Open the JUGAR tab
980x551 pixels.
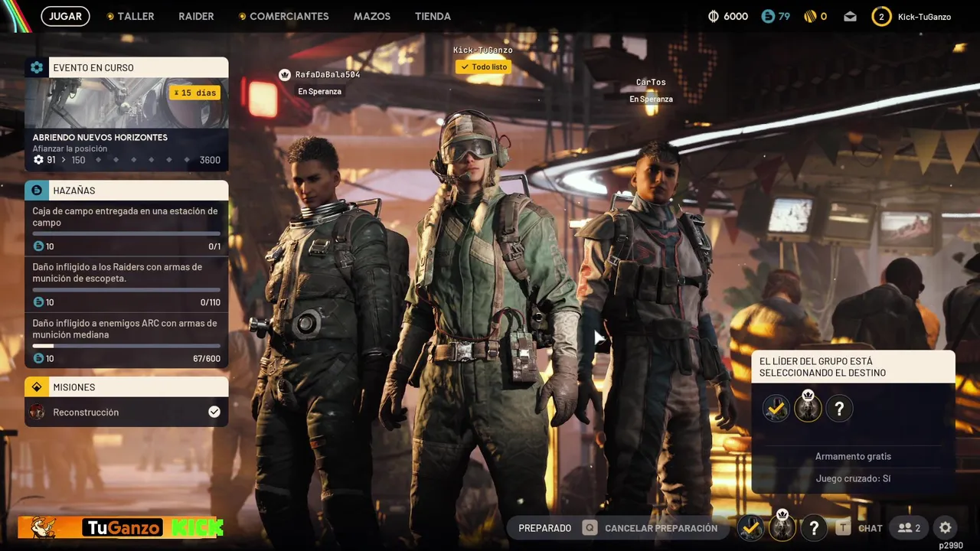coord(66,16)
